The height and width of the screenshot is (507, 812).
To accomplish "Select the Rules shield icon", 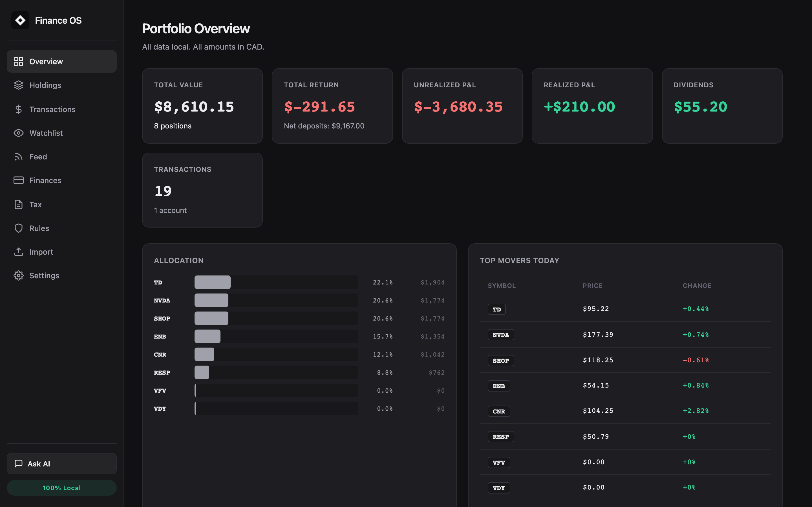I will 18,228.
